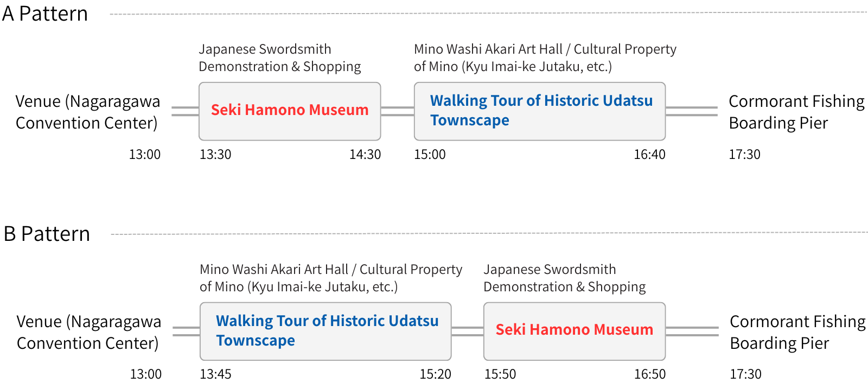Viewport: 868px width, 383px height.
Task: Select the Walking Tour box in A Pattern
Action: [539, 111]
